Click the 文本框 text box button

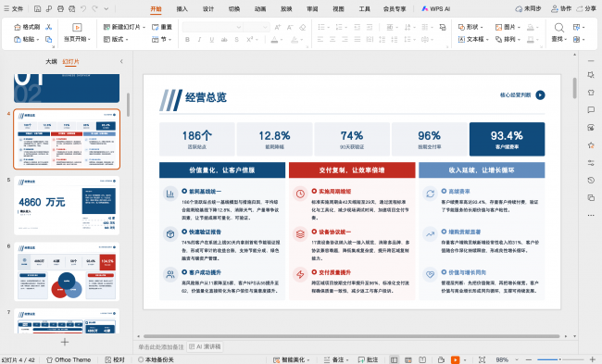point(473,39)
